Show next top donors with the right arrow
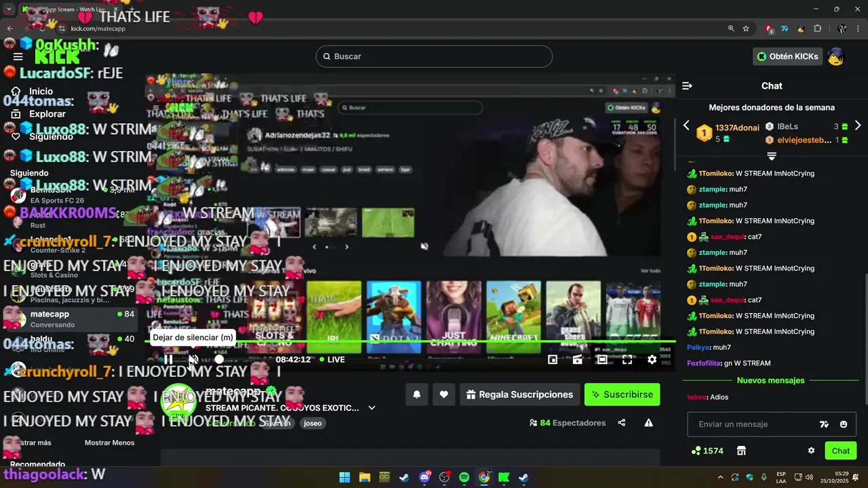The height and width of the screenshot is (488, 868). [x=858, y=125]
